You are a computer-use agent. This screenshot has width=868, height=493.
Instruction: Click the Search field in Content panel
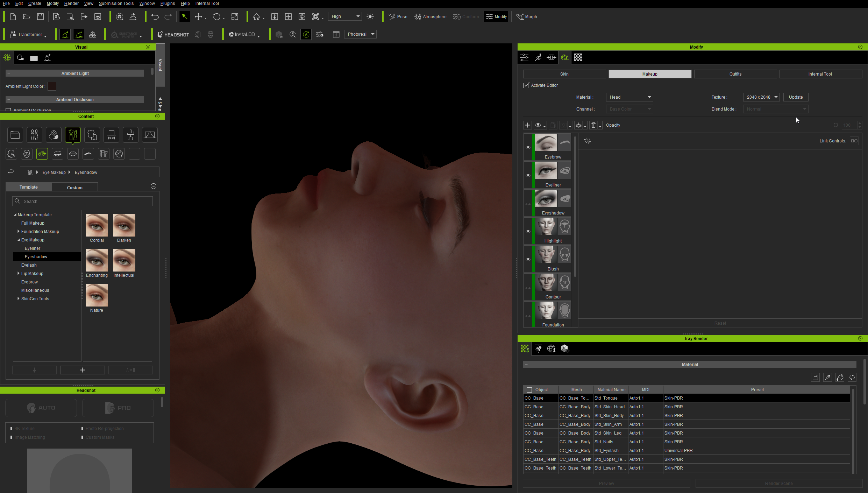point(83,201)
